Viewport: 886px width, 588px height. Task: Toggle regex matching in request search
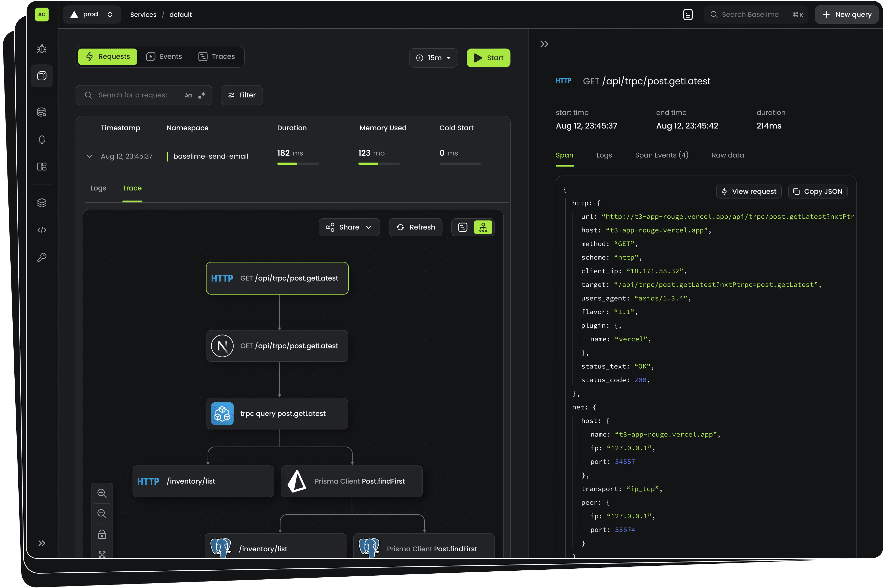click(x=202, y=95)
